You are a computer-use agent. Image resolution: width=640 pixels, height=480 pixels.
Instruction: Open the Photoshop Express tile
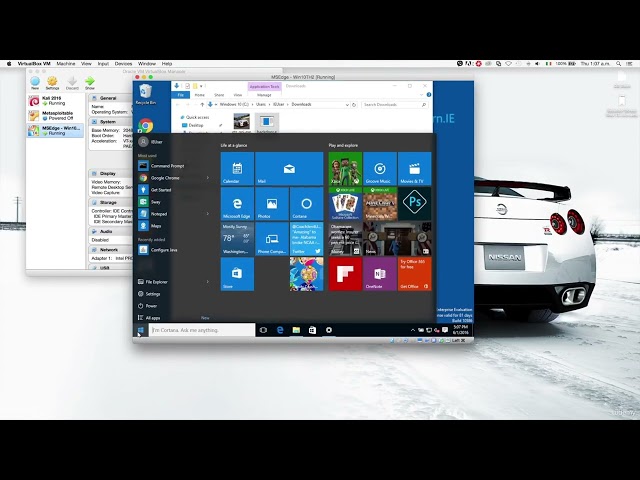(415, 204)
